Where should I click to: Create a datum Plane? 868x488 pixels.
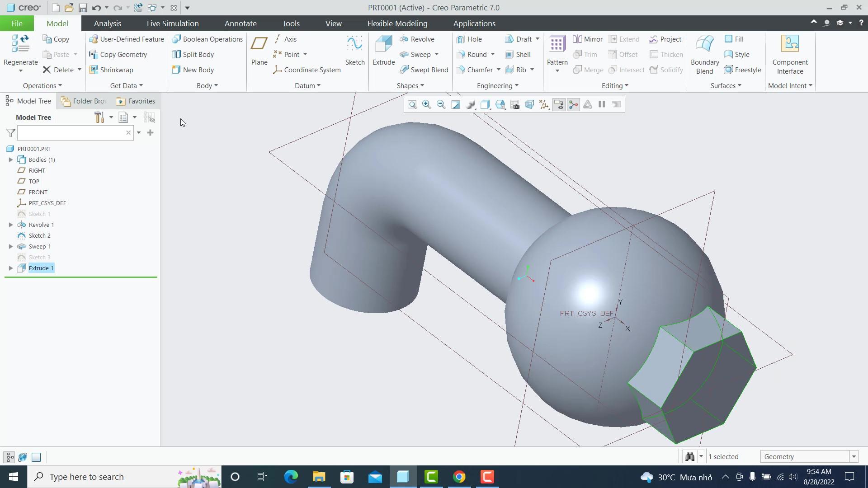(259, 50)
